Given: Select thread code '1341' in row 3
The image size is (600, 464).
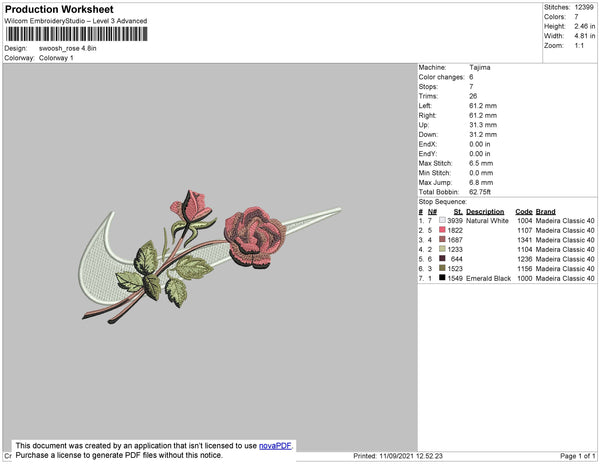Looking at the screenshot, I should click(525, 240).
